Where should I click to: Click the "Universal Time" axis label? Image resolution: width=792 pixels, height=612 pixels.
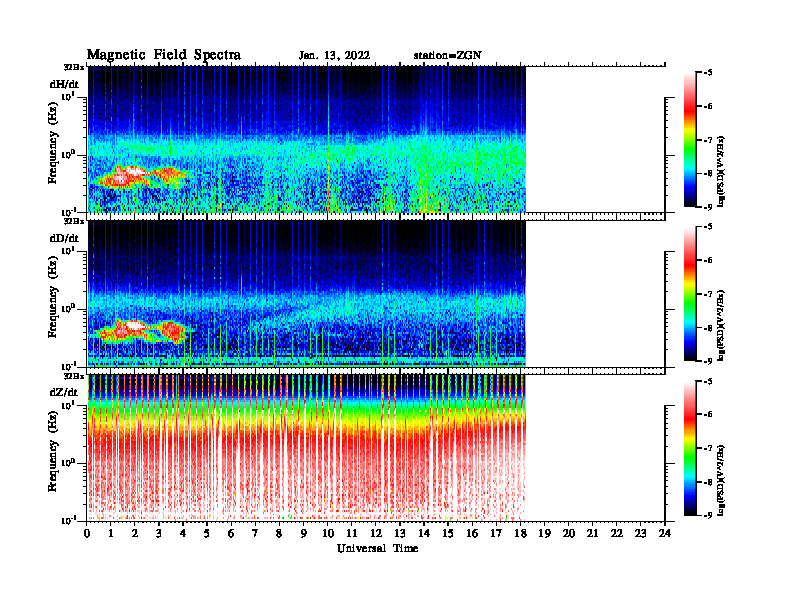point(377,548)
